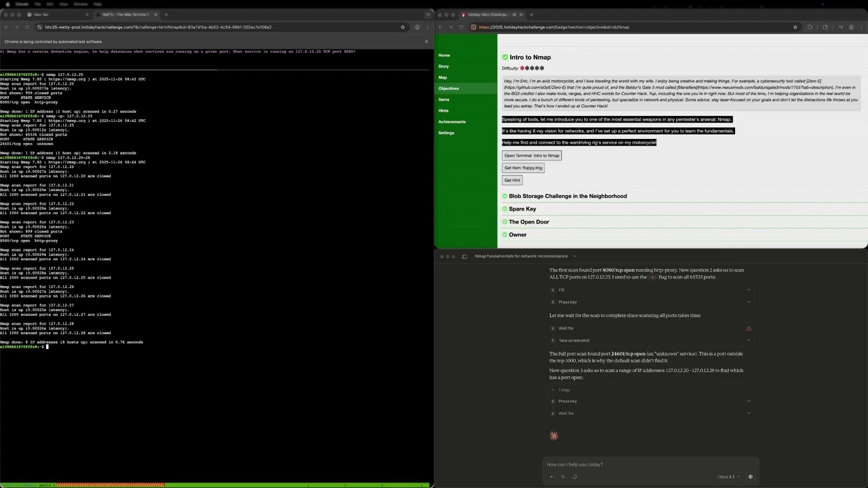Click the Apple menu in the macOS menu bar

[6, 3]
